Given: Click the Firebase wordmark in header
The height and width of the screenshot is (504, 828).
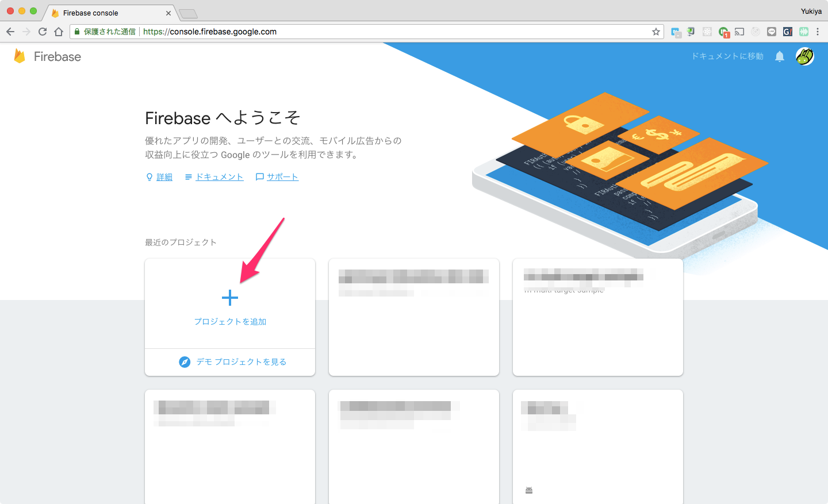Looking at the screenshot, I should tap(57, 56).
